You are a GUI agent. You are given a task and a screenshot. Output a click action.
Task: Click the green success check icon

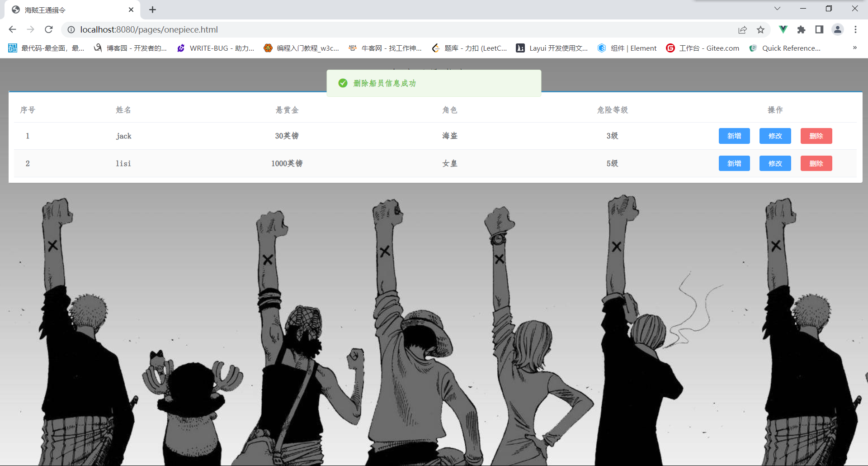(343, 83)
